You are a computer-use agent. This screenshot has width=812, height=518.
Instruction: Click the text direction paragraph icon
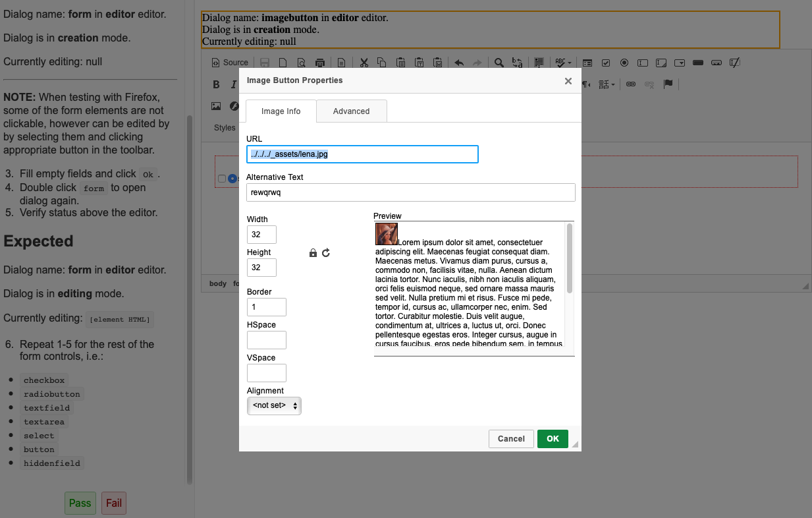pos(585,84)
